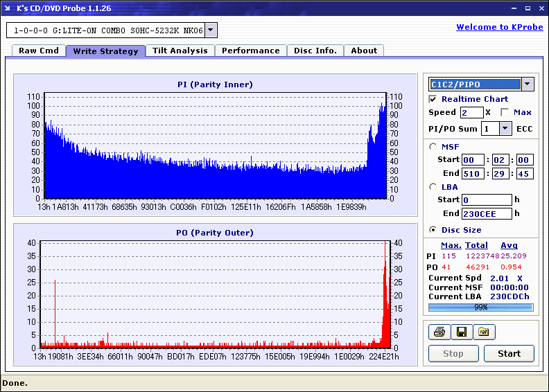Click the Speed input field
549x392 pixels.
471,112
